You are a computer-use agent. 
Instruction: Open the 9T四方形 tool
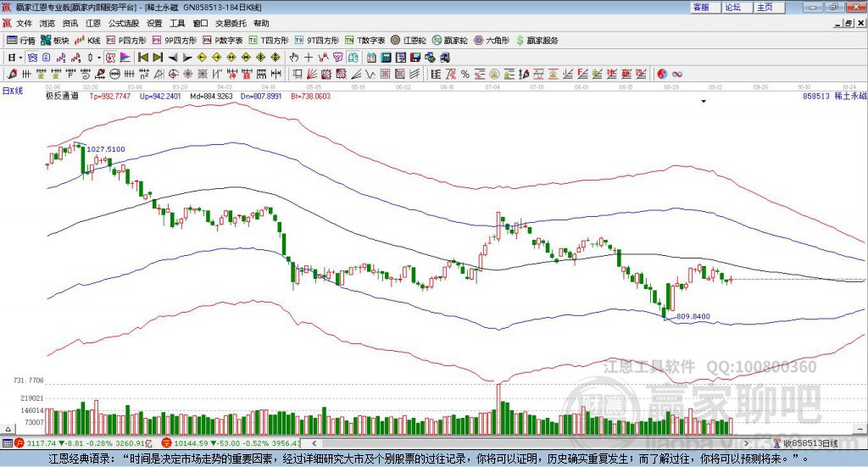pyautogui.click(x=317, y=41)
